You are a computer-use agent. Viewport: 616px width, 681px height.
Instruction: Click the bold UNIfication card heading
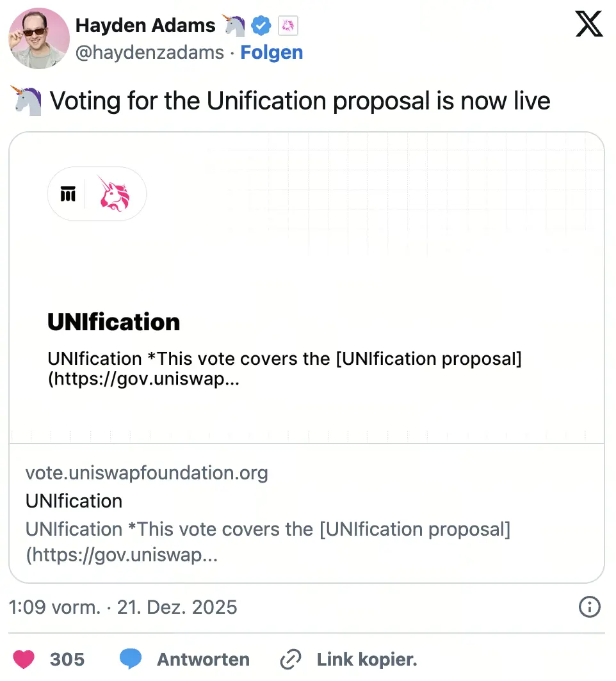[113, 322]
